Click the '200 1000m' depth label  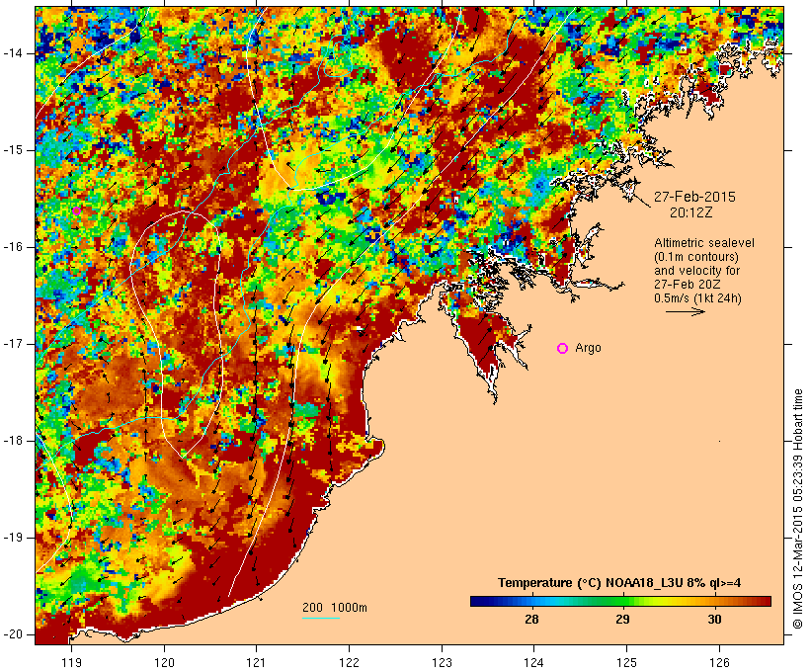pos(335,608)
